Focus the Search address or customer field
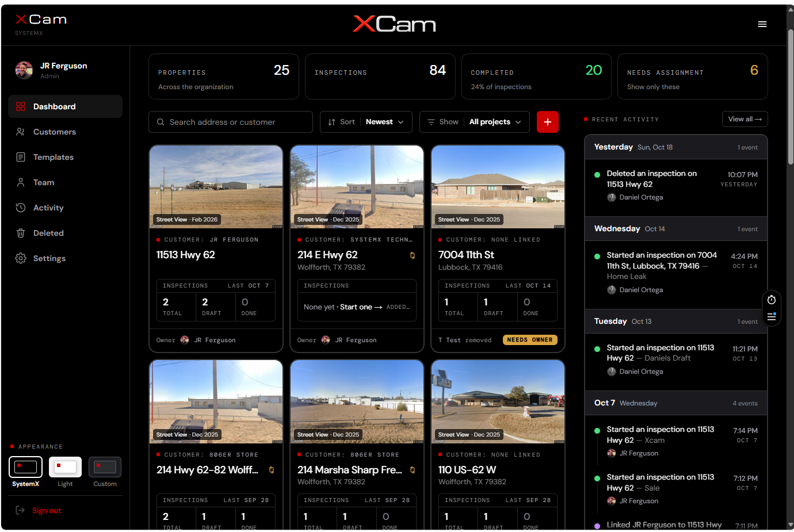 click(x=231, y=122)
